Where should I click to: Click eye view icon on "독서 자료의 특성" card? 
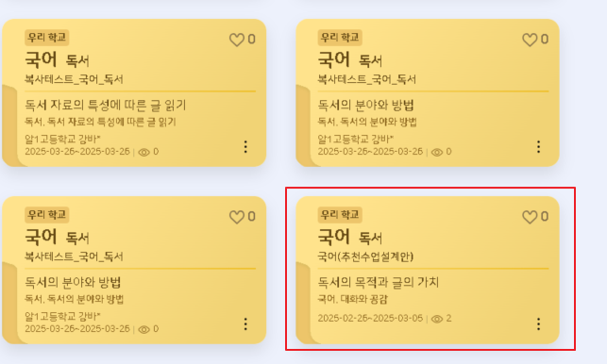(144, 152)
